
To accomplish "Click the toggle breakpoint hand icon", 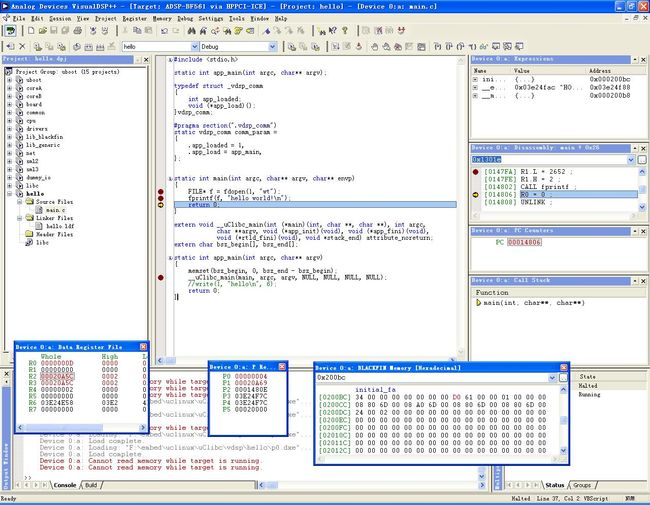I will [x=374, y=46].
